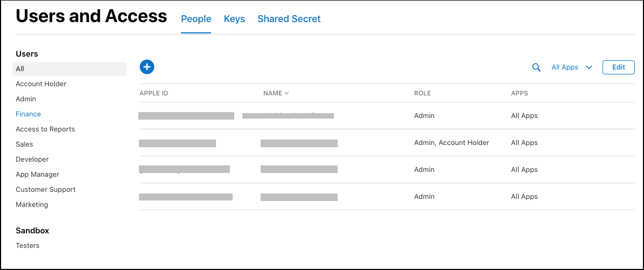644x270 pixels.
Task: Sort by the NAME column header
Action: pyautogui.click(x=276, y=93)
